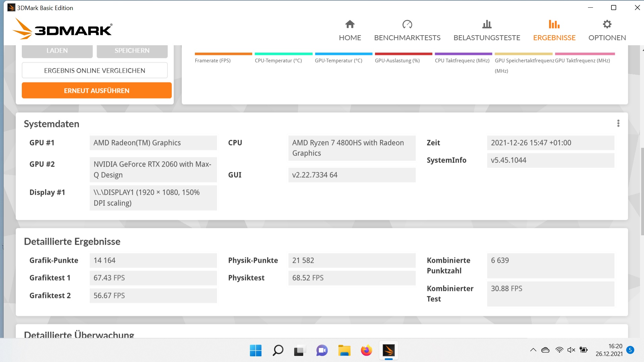Select the NVIDIA GeForce RTX 2060 field
The width and height of the screenshot is (644, 362).
pos(153,170)
